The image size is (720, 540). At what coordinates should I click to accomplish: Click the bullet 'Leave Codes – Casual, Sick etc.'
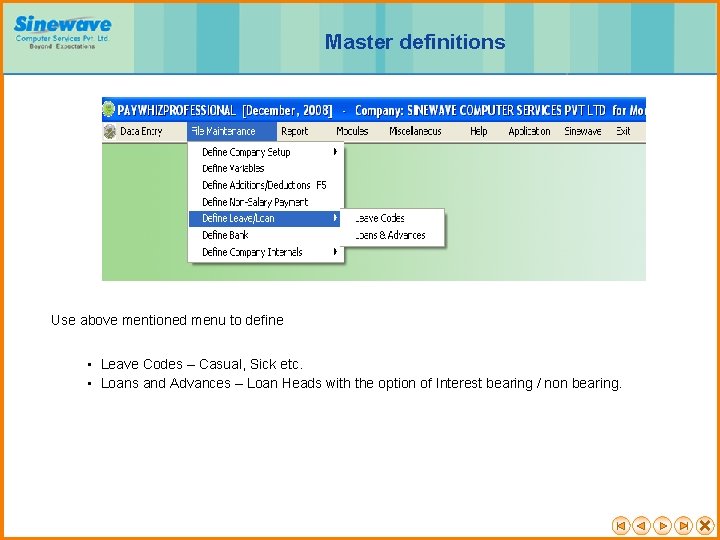pos(202,364)
